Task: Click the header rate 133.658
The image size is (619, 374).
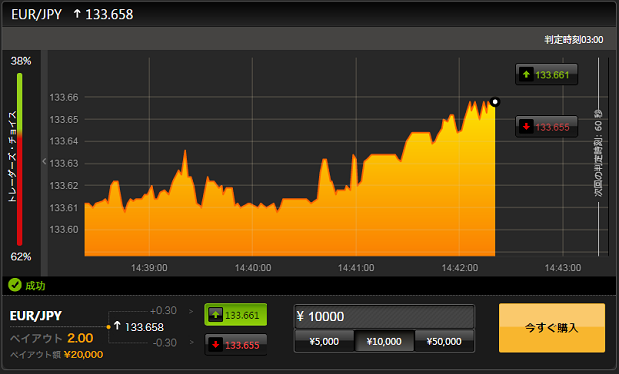Action: (109, 15)
